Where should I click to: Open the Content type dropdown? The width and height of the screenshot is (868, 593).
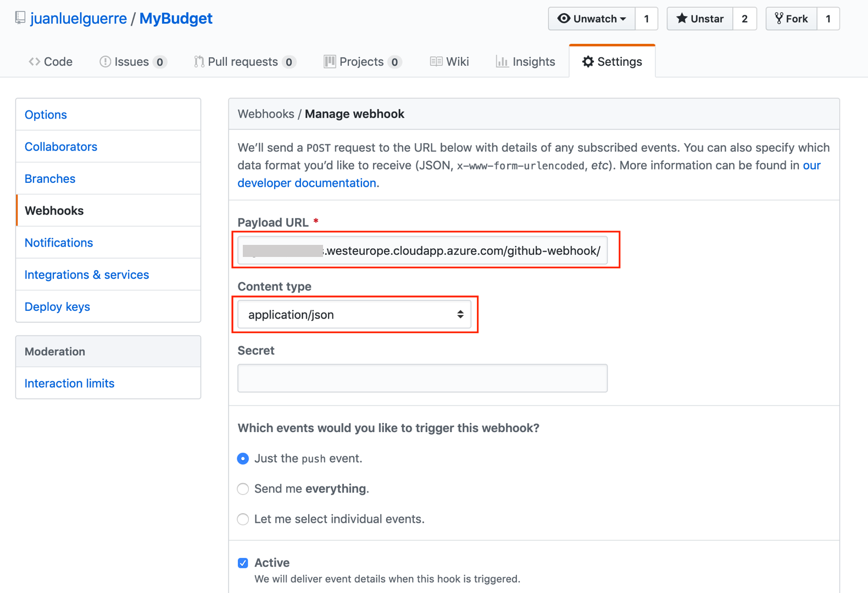[354, 315]
